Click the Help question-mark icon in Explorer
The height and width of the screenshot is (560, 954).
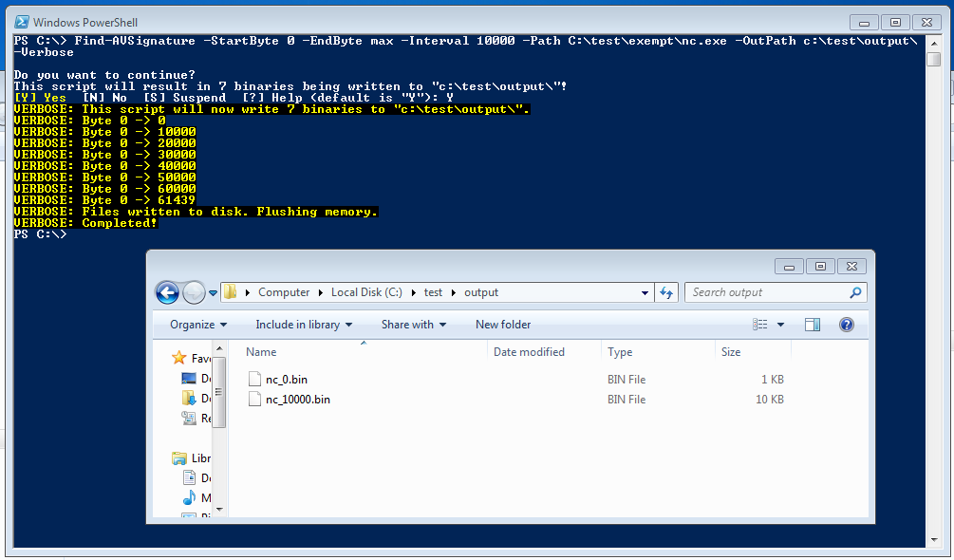click(x=845, y=325)
